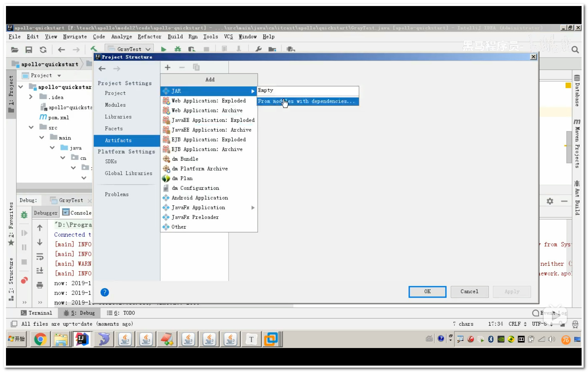Expand JavaFx Application submenu arrow
The width and height of the screenshot is (588, 372).
coord(253,208)
